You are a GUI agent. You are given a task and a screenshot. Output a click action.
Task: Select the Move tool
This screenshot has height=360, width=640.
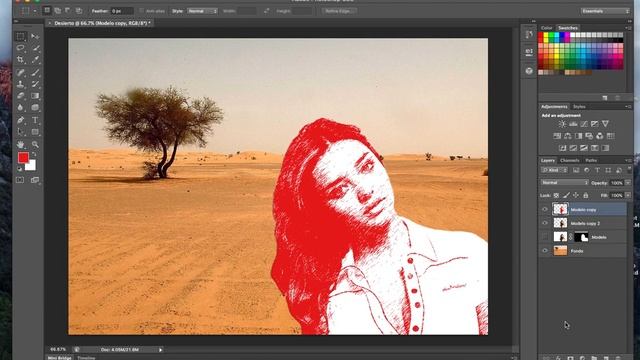coord(35,37)
